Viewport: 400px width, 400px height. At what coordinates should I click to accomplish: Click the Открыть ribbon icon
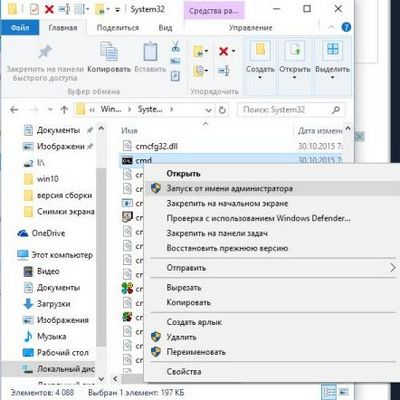(x=294, y=51)
